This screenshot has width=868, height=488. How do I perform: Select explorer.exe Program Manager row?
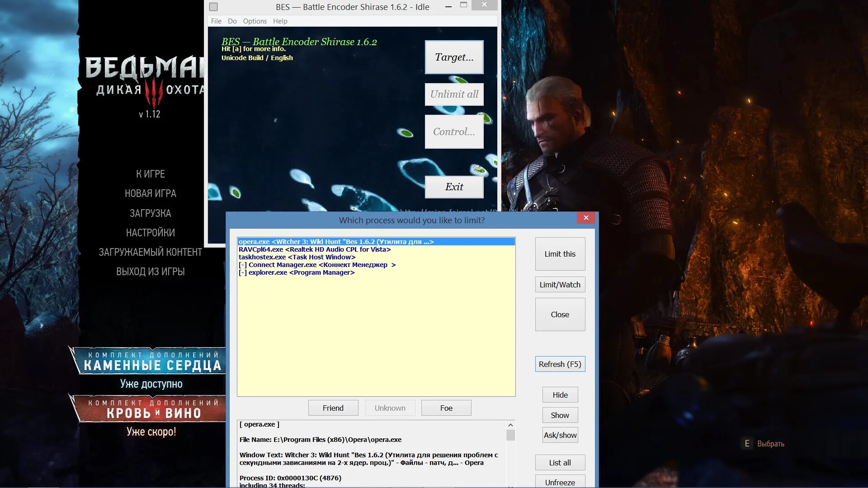pyautogui.click(x=376, y=272)
